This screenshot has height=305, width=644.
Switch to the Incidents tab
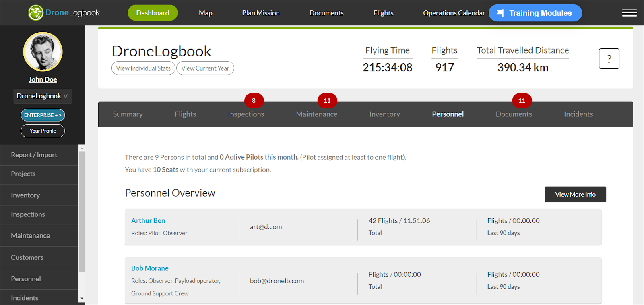[578, 114]
